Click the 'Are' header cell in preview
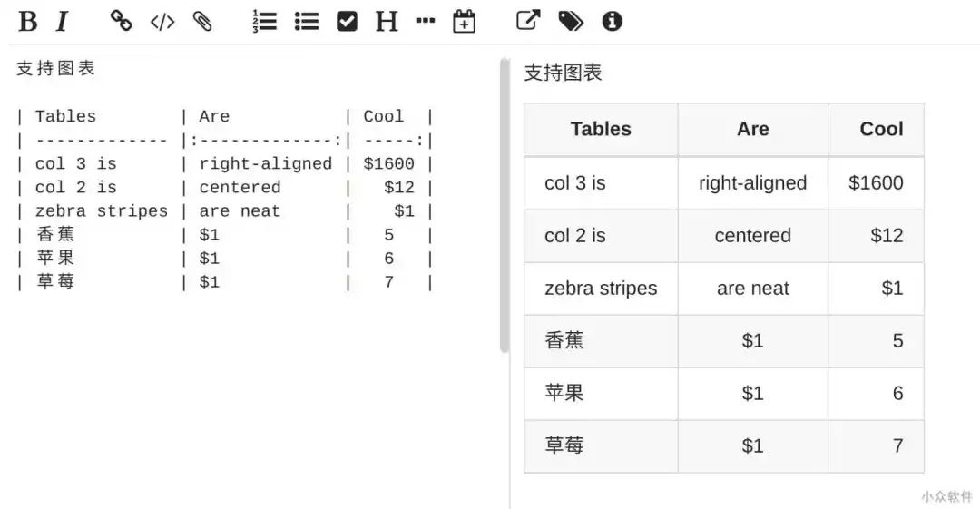 point(752,130)
